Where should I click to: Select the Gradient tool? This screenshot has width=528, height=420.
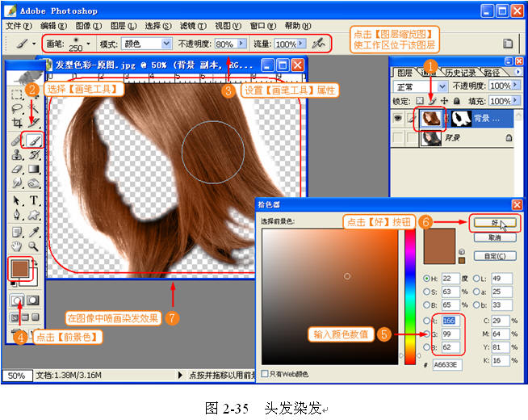tap(34, 169)
